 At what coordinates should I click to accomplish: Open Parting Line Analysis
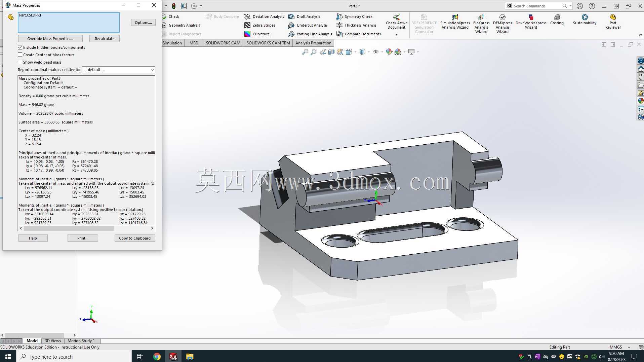(x=310, y=34)
